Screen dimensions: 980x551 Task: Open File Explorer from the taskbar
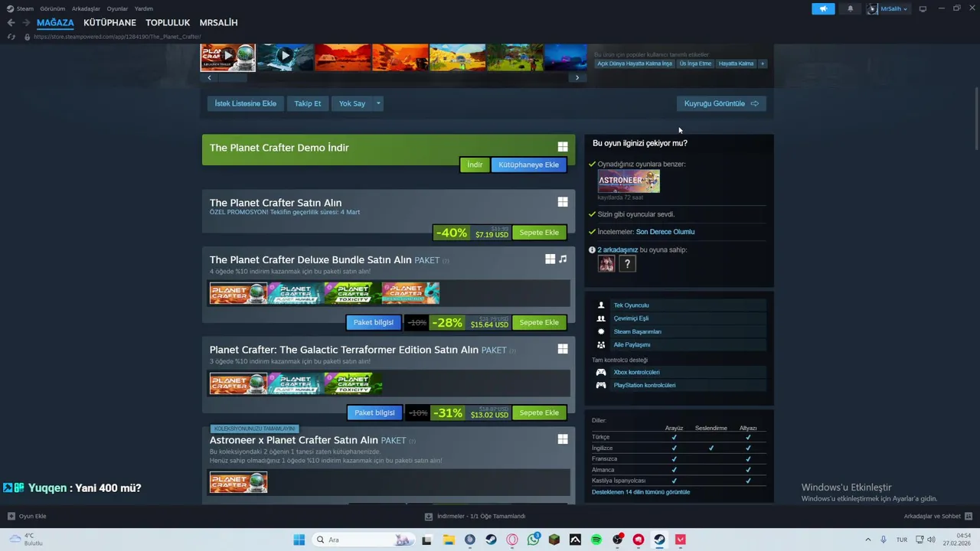(449, 540)
